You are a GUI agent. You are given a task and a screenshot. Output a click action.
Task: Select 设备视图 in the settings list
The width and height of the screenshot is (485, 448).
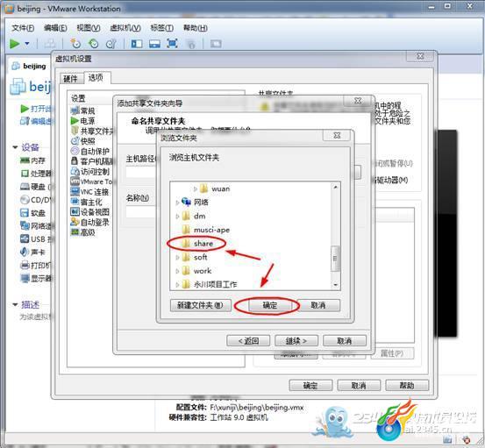click(90, 212)
